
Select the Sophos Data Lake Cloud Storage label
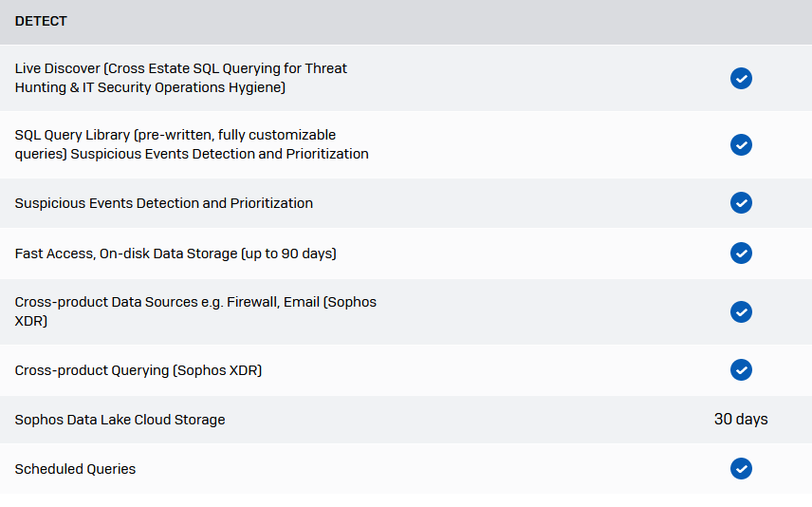pyautogui.click(x=120, y=420)
